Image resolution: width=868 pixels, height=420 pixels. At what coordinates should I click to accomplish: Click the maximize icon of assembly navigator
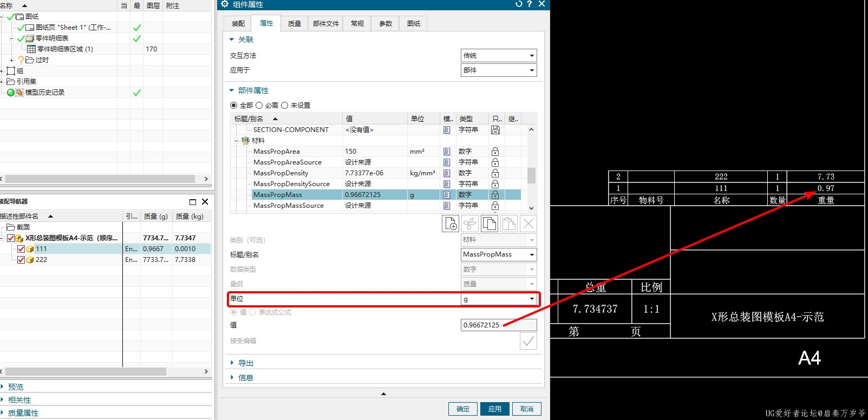coord(192,202)
